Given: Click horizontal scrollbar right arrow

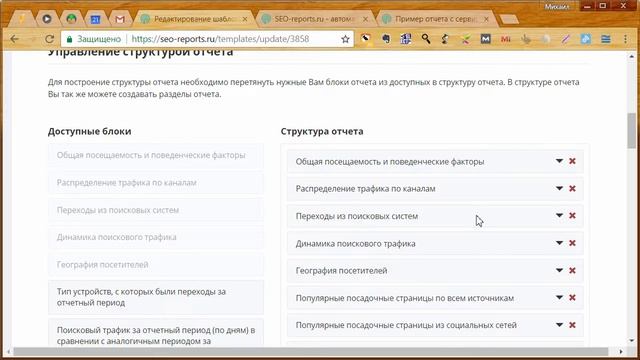Looking at the screenshot, I should (621, 351).
